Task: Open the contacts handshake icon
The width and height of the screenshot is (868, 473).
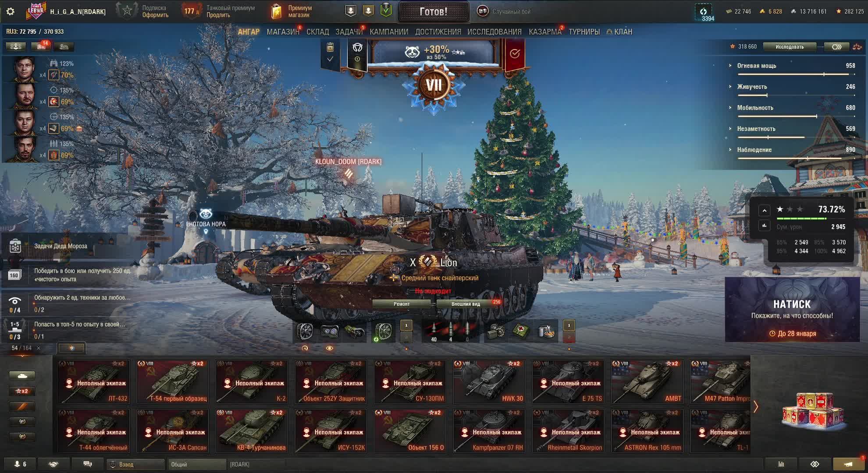Action: pos(53,464)
